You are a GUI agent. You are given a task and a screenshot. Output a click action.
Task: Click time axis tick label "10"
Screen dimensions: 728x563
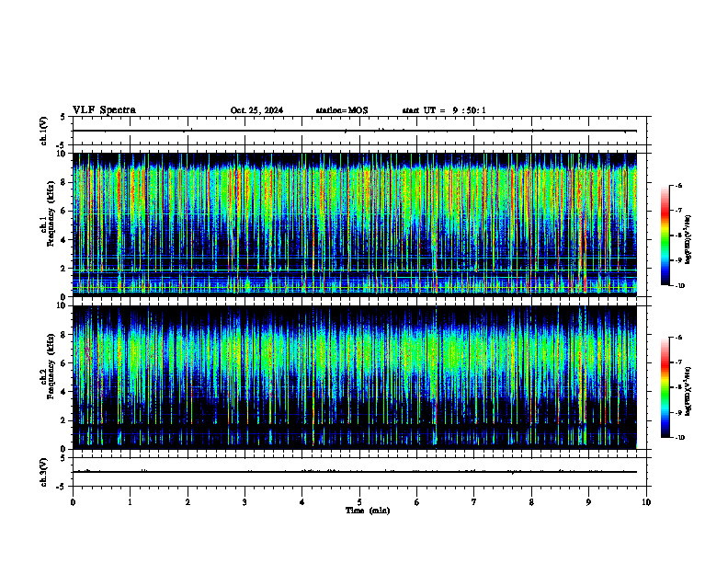tap(646, 502)
